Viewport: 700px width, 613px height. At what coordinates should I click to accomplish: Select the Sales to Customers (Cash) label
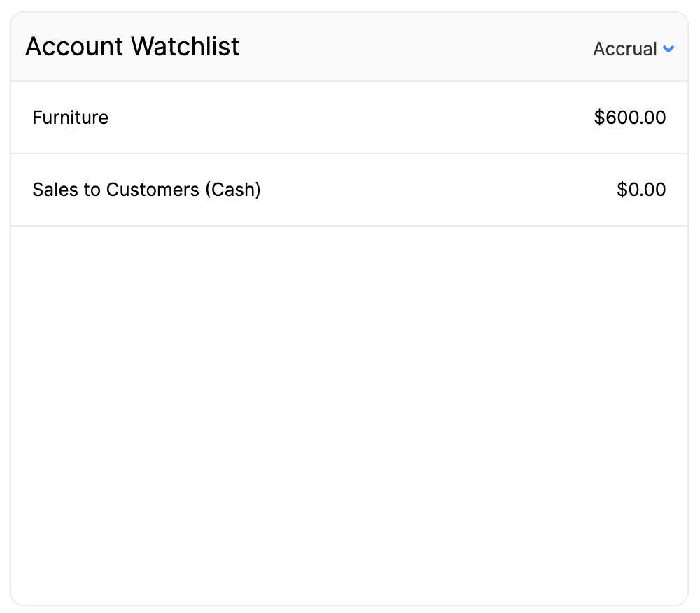click(x=146, y=190)
